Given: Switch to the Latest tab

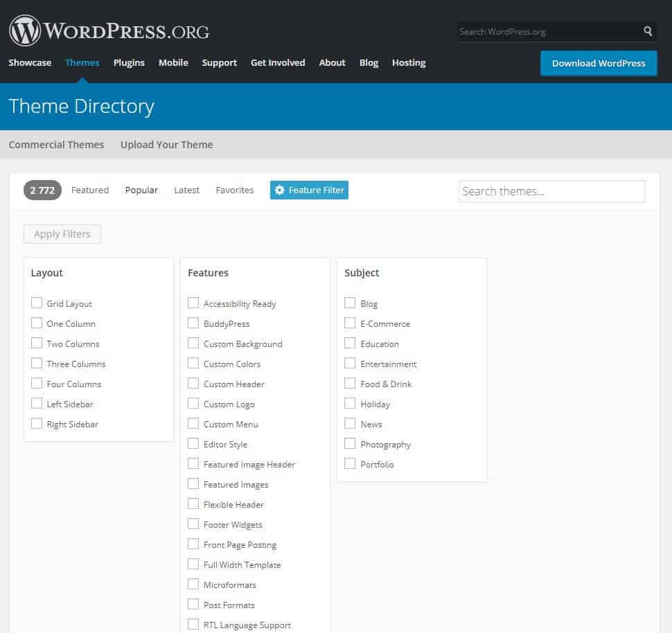Looking at the screenshot, I should (x=187, y=190).
